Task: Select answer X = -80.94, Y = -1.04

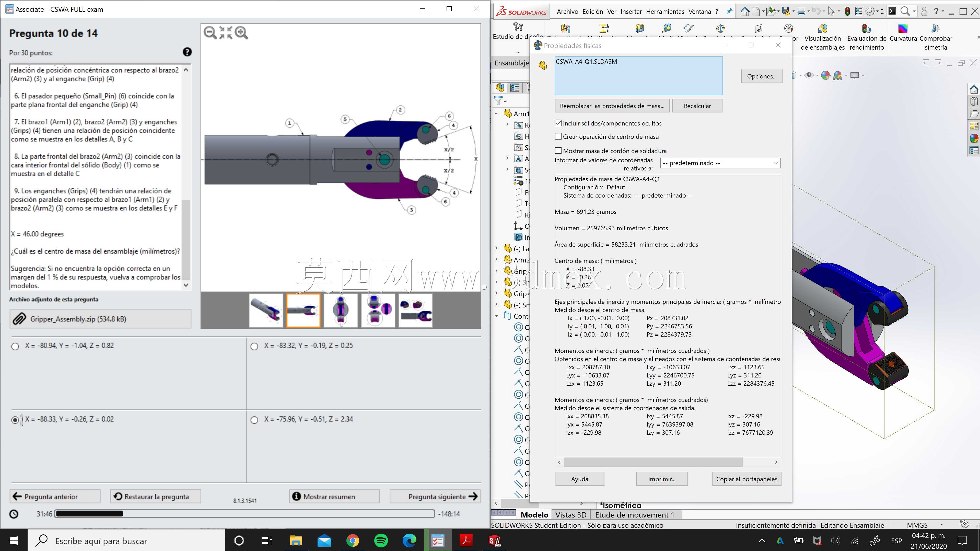Action: (x=15, y=346)
